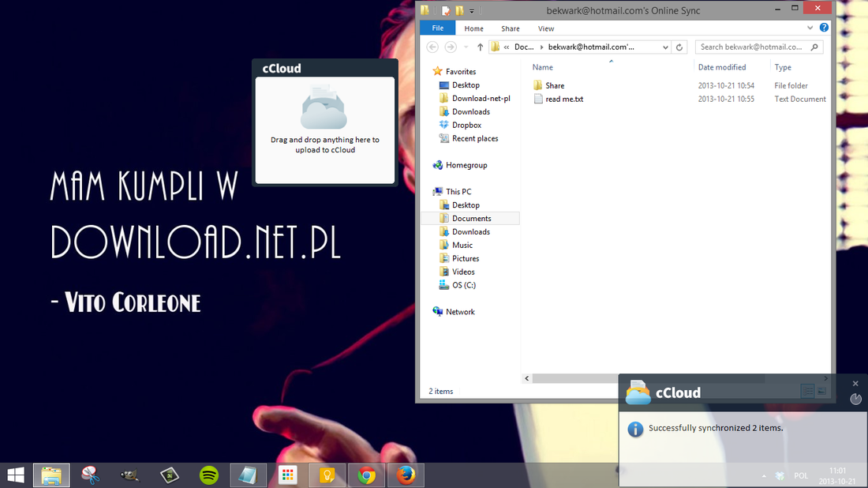Switch to the View ribbon tab
This screenshot has height=488, width=868.
[546, 28]
